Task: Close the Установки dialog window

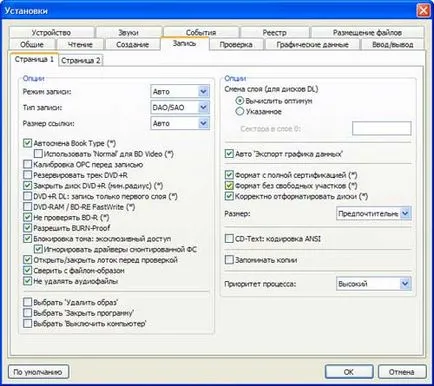Action: click(423, 11)
